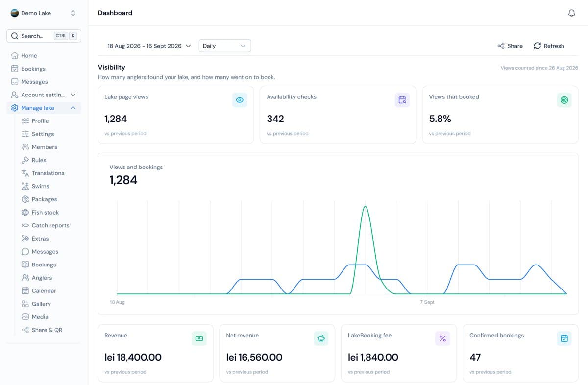Screen dimensions: 588x385
Task: Open the Demo Lake switcher dropdown
Action: [44, 13]
